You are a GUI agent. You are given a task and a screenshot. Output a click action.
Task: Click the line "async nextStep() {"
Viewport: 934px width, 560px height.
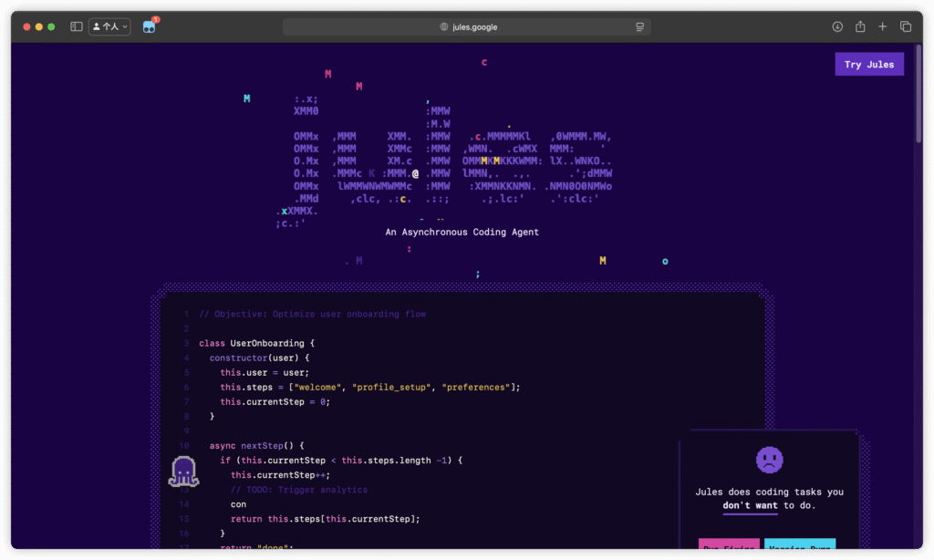[256, 446]
